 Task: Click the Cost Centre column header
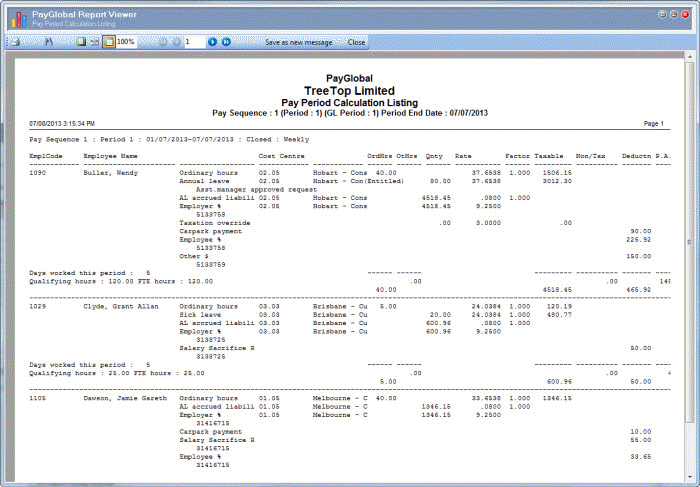coord(281,156)
